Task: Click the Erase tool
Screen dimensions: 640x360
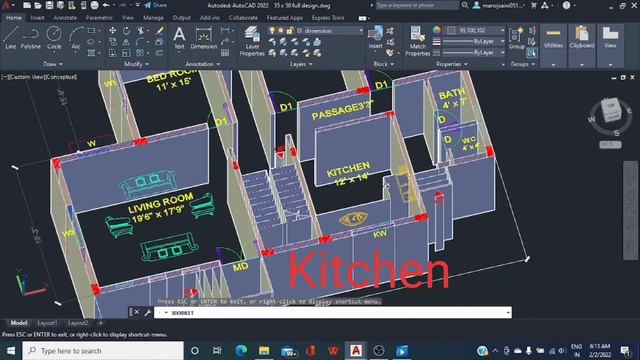Action: point(160,31)
